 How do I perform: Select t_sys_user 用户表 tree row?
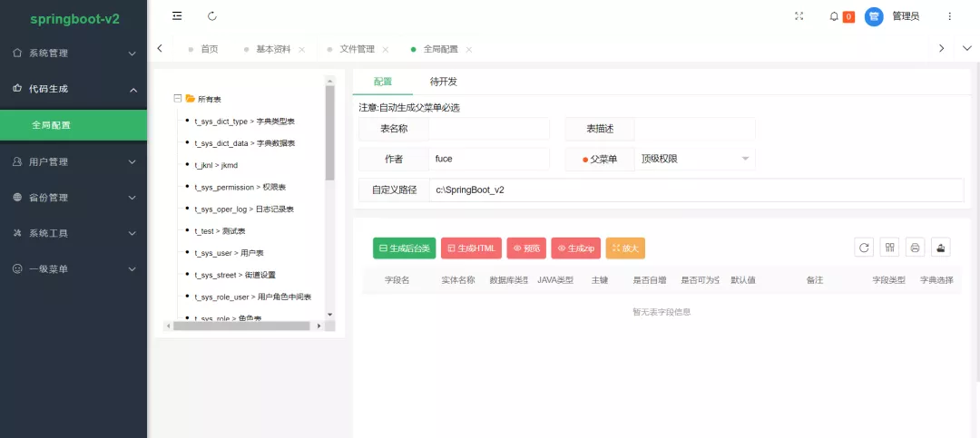pyautogui.click(x=229, y=253)
